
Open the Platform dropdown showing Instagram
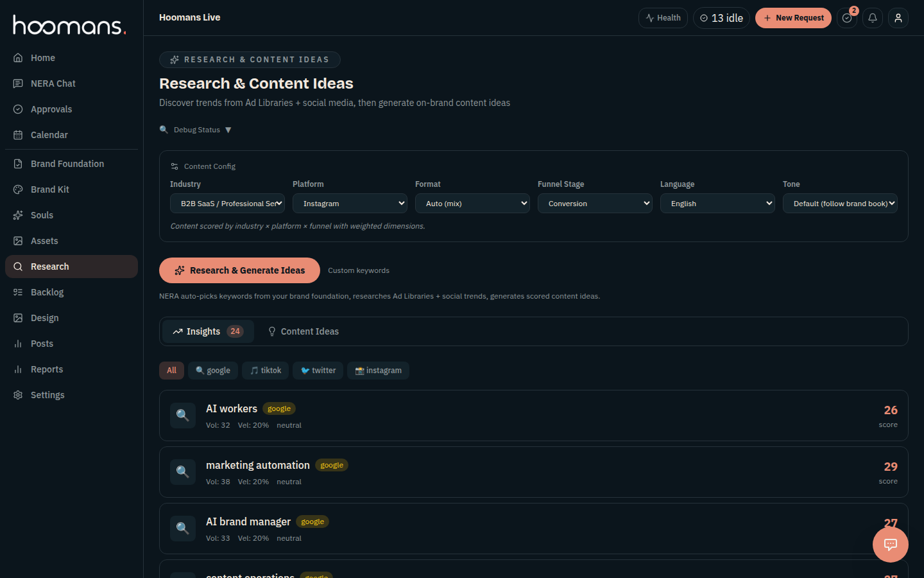click(x=350, y=204)
